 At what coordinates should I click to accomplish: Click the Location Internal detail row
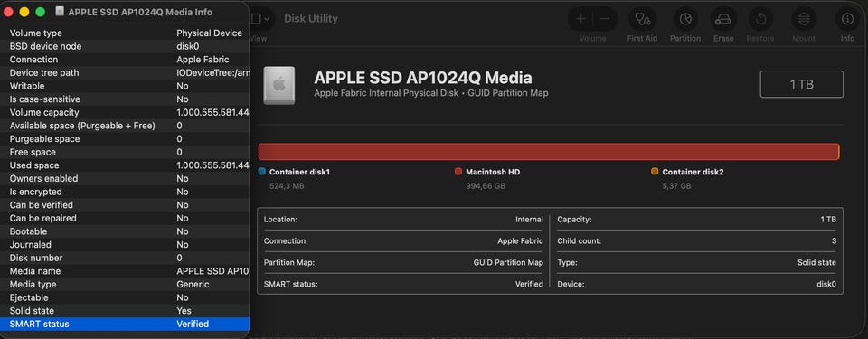(x=403, y=220)
